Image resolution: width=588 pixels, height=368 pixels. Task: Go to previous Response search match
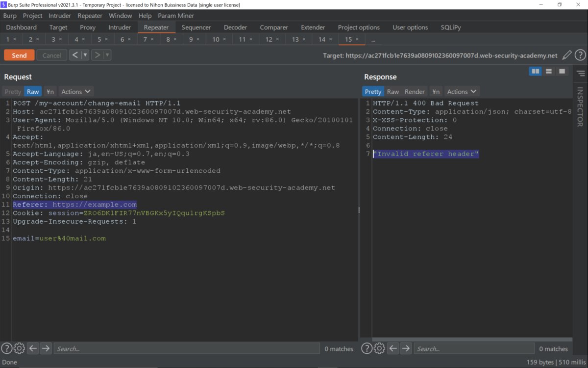[x=393, y=348]
